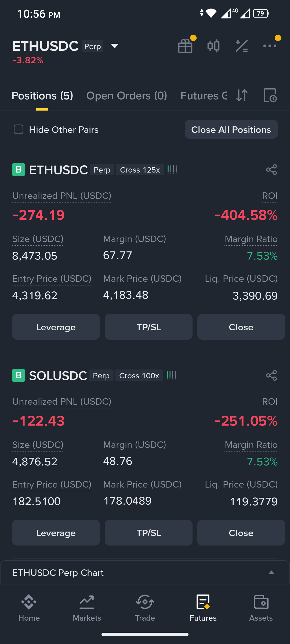This screenshot has width=290, height=644.
Task: Check the Hide Other Pairs checkbox
Action: pyautogui.click(x=19, y=130)
